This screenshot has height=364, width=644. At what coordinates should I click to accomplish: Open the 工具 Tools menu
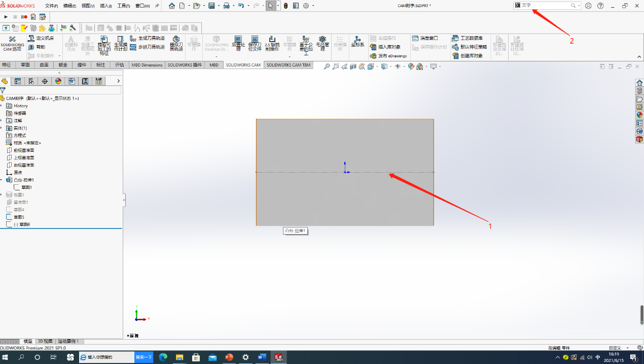124,6
